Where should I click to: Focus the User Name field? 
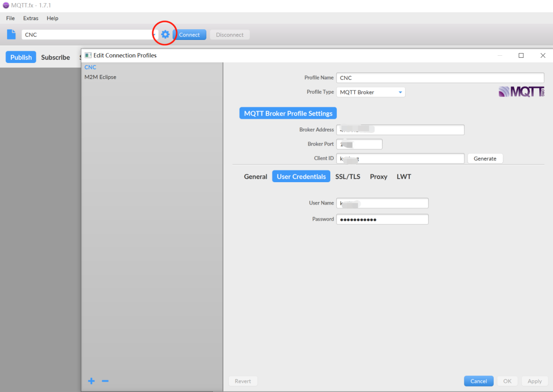382,203
